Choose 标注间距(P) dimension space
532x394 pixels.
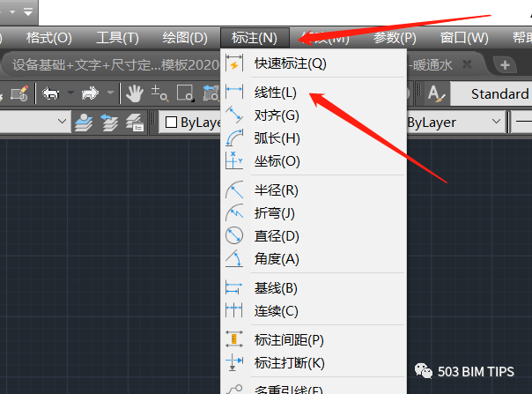tap(314, 340)
